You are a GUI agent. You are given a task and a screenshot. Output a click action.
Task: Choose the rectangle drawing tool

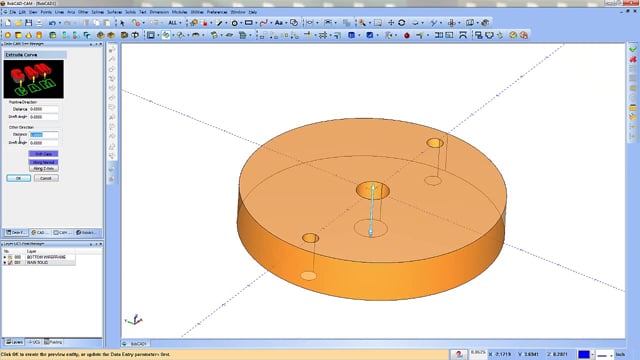tap(248, 23)
